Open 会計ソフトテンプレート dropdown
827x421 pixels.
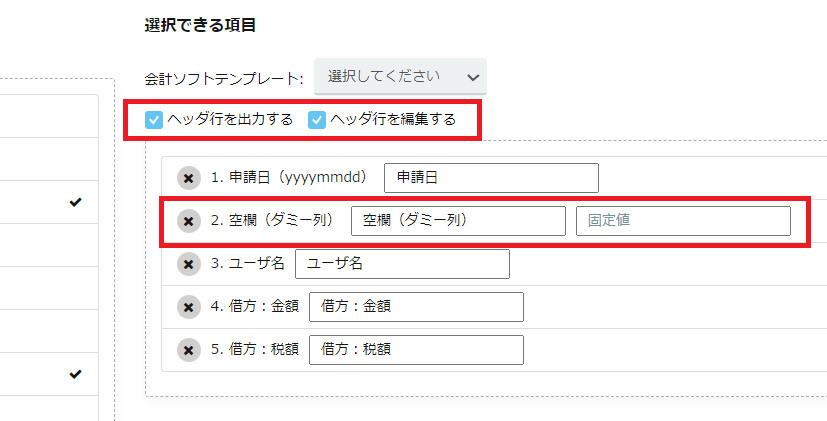(x=400, y=76)
